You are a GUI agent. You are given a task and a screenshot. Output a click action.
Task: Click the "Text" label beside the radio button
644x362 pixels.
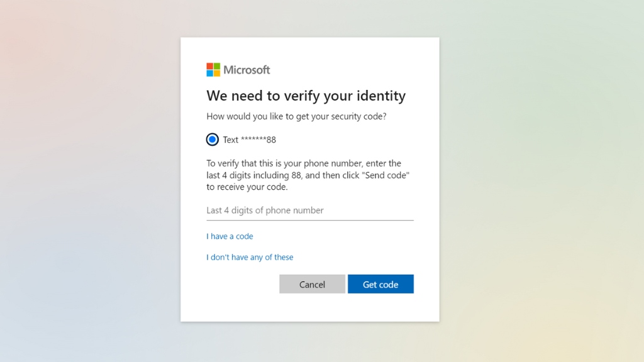(x=230, y=140)
